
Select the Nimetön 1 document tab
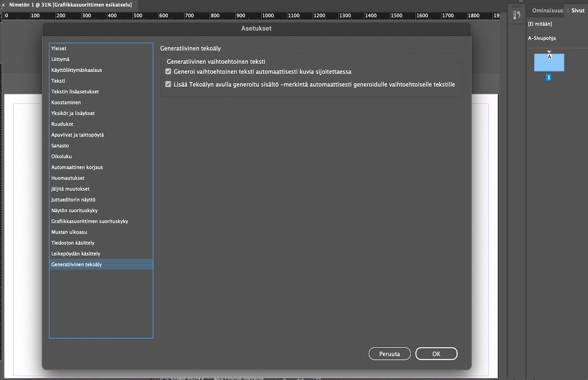70,5
